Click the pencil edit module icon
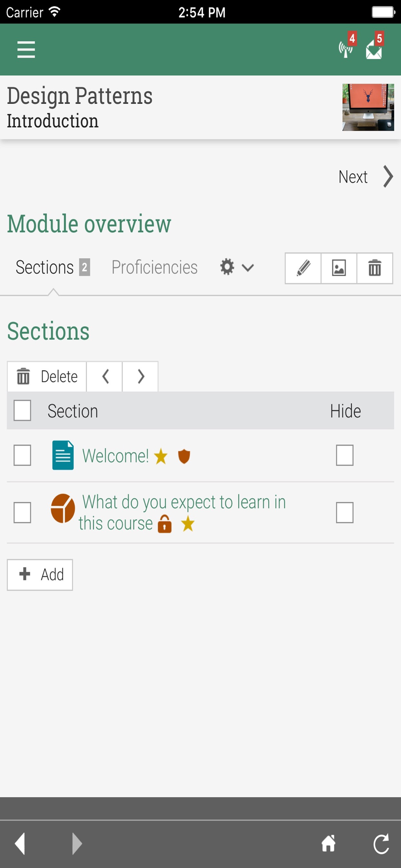This screenshot has height=868, width=401. [303, 268]
